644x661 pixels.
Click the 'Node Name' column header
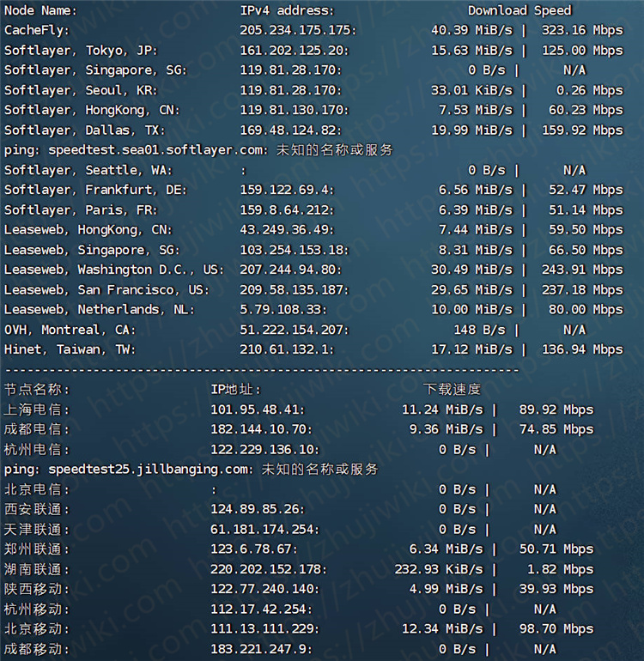pos(39,10)
